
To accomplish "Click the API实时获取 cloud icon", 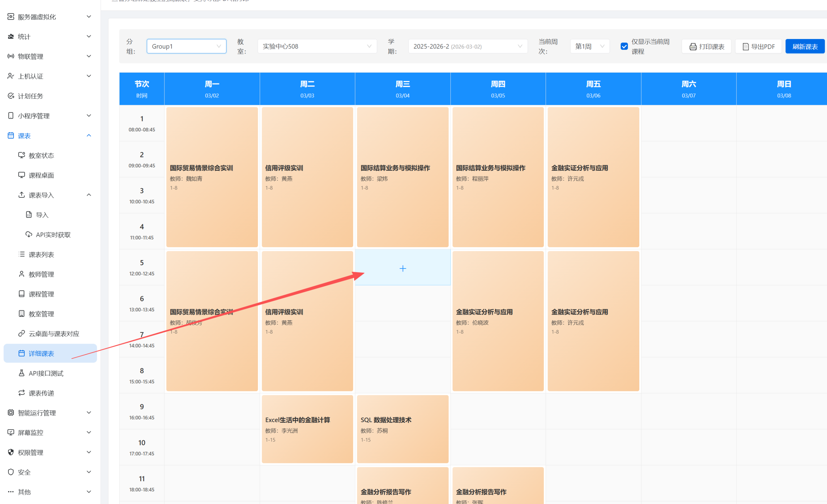I will [29, 234].
